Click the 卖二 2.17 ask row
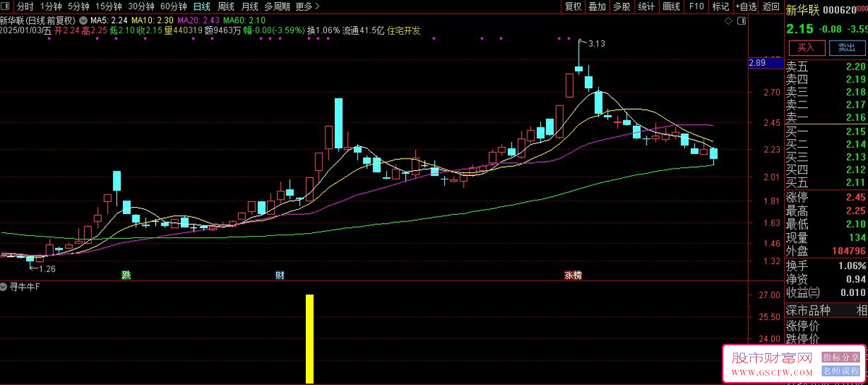 [x=826, y=104]
